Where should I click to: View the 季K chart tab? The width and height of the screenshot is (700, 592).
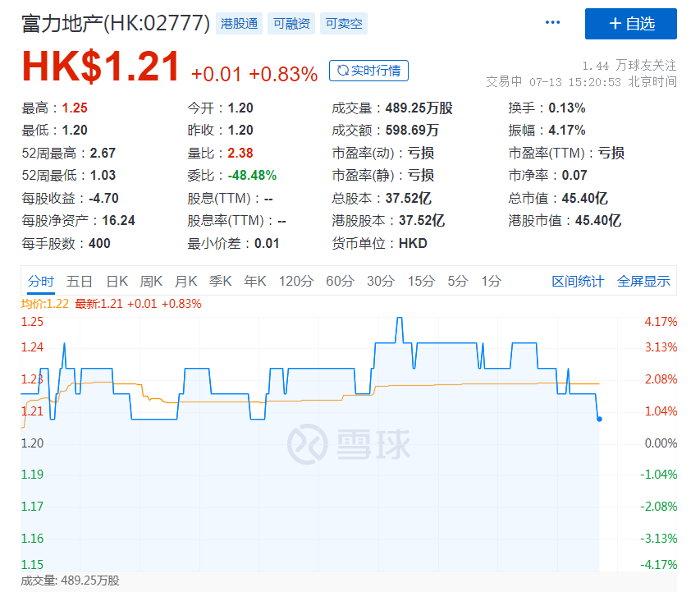(221, 281)
